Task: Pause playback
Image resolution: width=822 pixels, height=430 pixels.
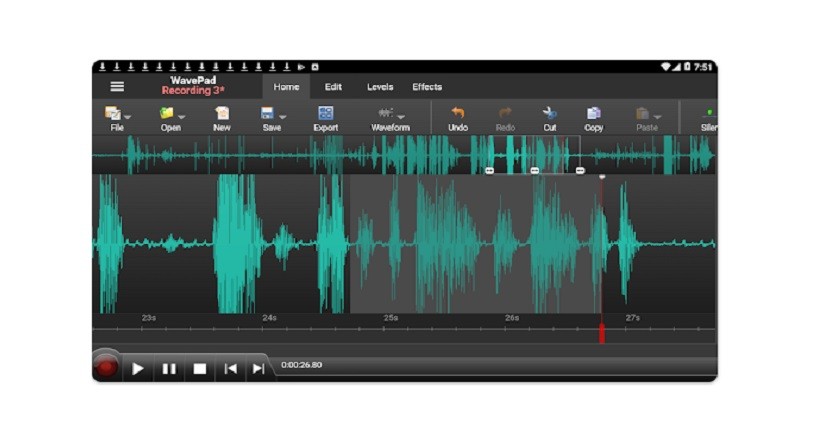Action: point(169,369)
